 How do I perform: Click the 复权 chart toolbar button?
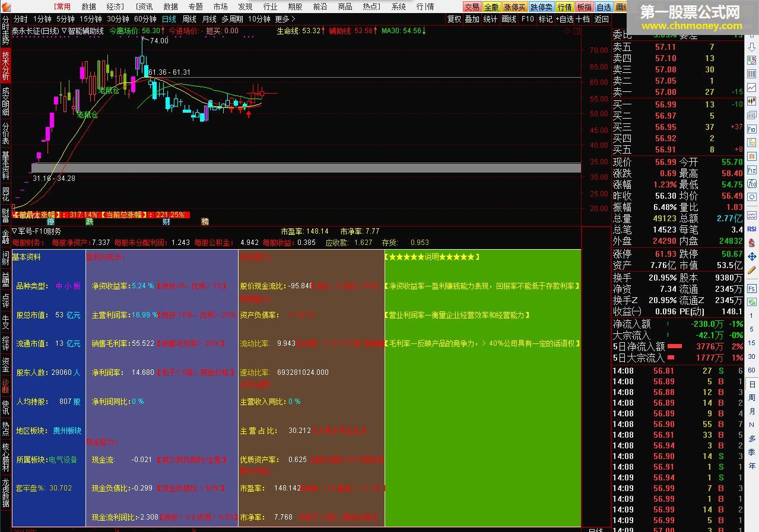(x=455, y=19)
